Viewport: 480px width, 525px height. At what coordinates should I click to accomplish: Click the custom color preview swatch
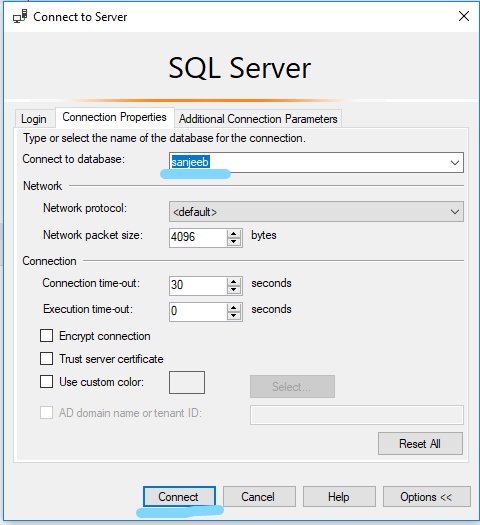click(x=187, y=382)
